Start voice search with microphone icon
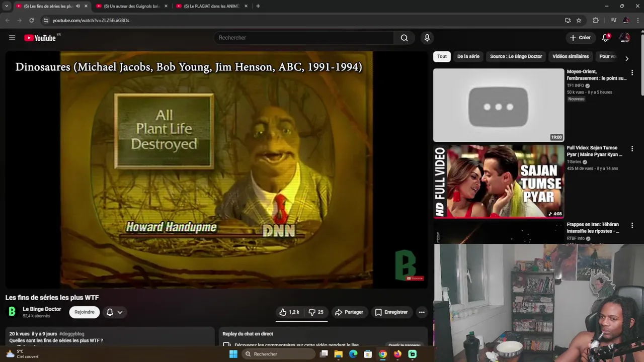644x362 pixels. (x=427, y=38)
